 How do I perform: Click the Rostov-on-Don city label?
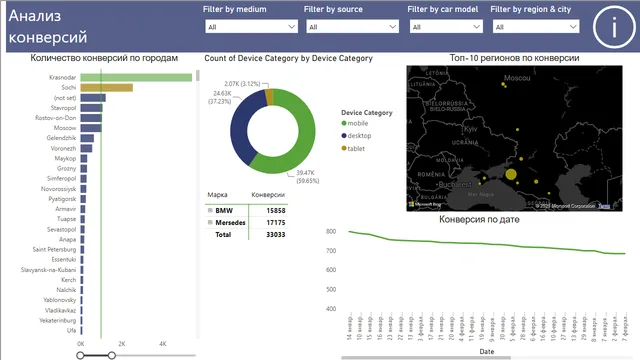[56, 118]
